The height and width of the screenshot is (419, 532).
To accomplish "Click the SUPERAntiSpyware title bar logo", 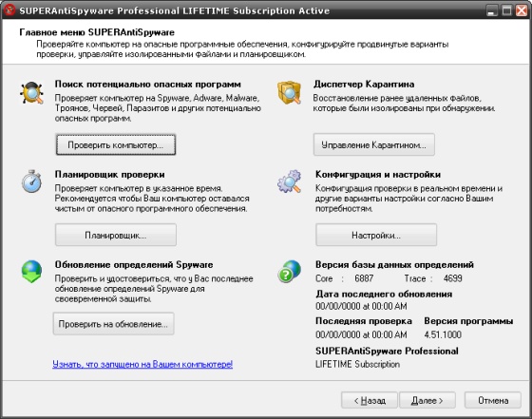I will click(x=9, y=10).
